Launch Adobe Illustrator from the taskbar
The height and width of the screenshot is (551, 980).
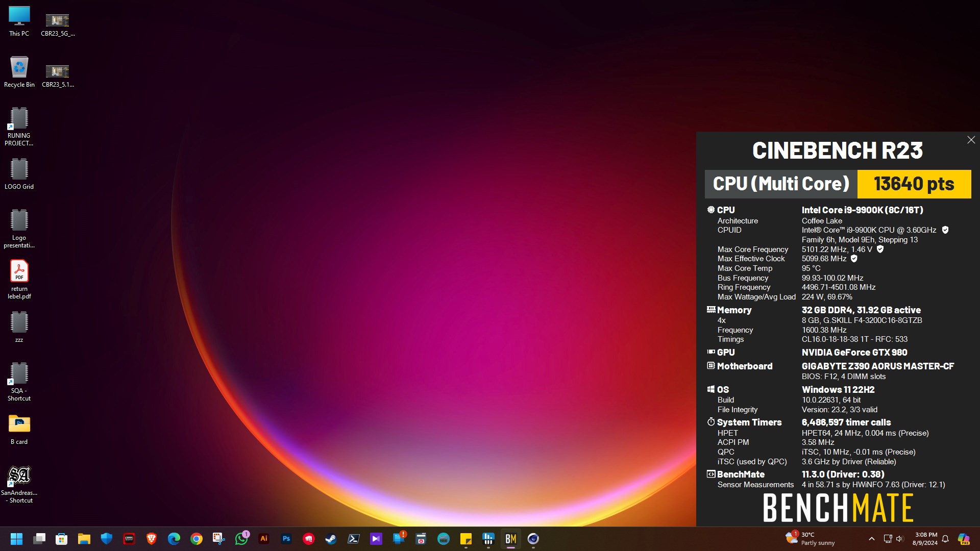pos(264,539)
